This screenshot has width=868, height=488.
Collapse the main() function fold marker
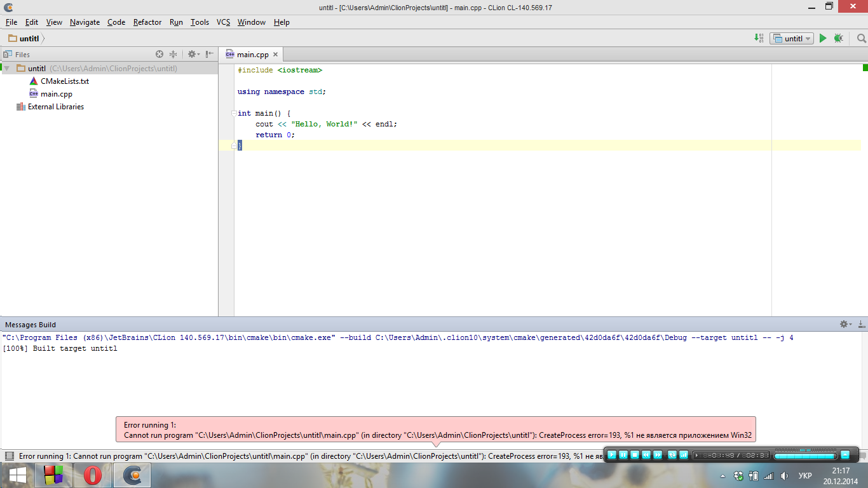(234, 114)
